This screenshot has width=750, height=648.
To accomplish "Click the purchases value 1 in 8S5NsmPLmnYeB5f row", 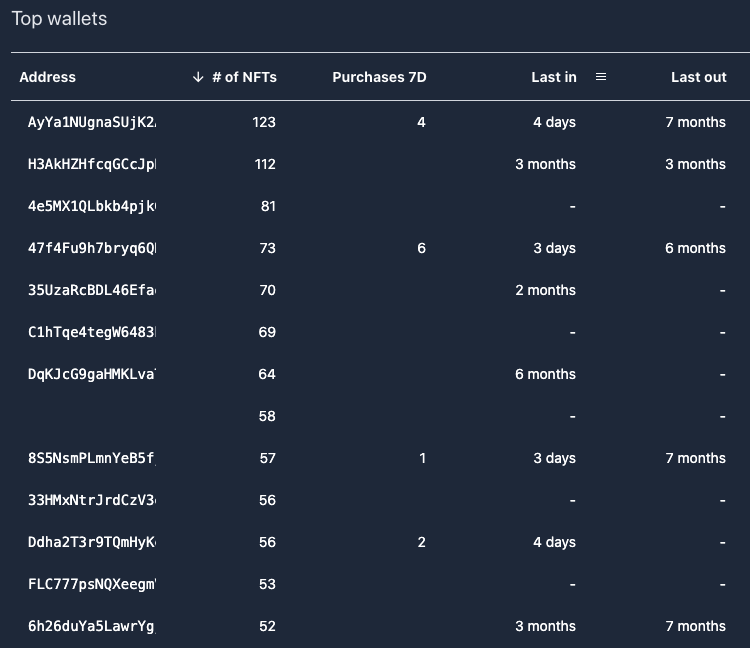I will [x=422, y=459].
